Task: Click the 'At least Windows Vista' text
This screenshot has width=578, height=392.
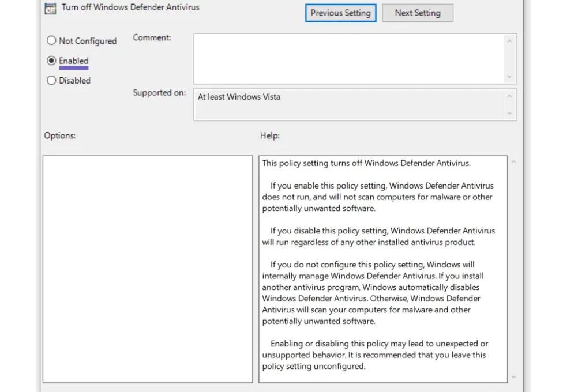Action: click(239, 97)
